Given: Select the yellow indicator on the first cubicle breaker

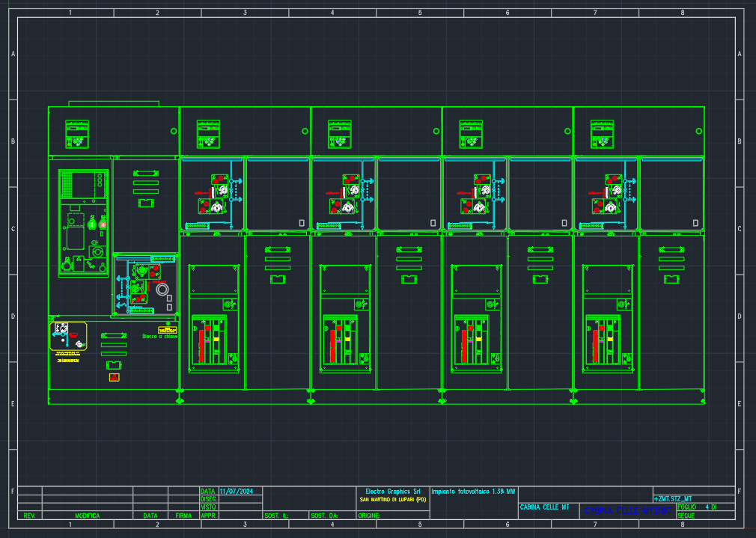Looking at the screenshot, I should click(216, 340).
